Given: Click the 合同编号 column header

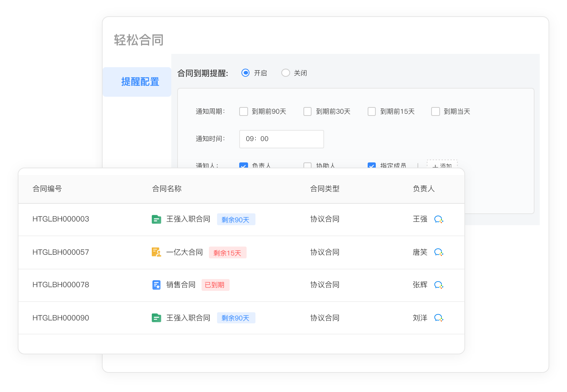Looking at the screenshot, I should coord(47,189).
